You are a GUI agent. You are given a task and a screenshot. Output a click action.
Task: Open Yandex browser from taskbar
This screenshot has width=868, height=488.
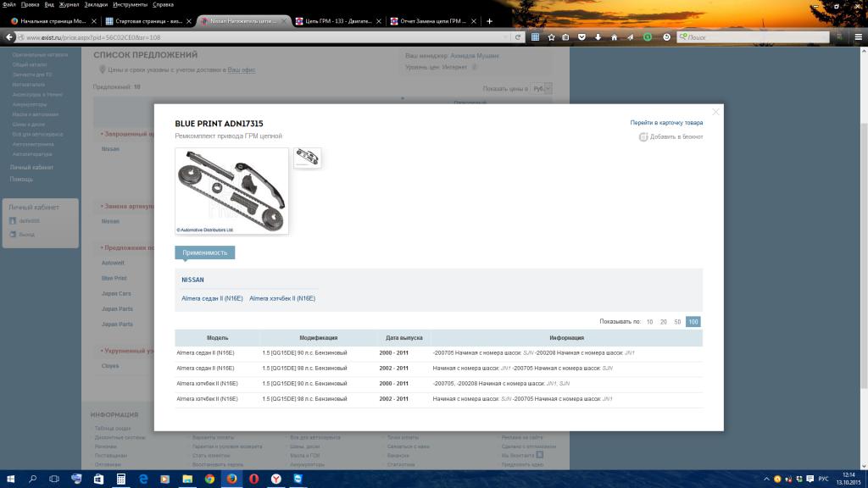coord(276,479)
